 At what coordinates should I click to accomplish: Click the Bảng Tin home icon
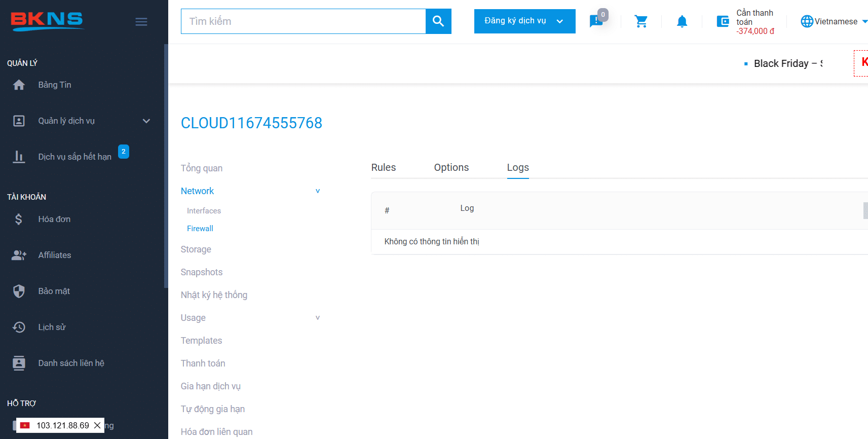19,85
